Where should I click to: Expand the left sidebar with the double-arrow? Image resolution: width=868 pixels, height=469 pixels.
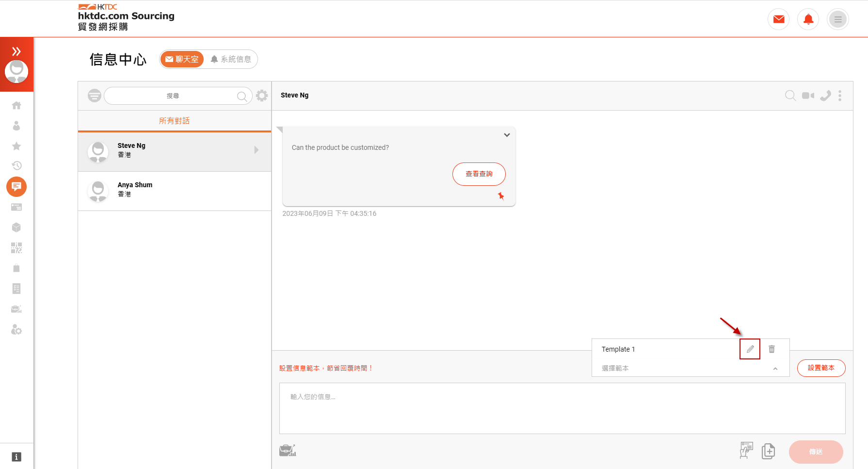(16, 51)
